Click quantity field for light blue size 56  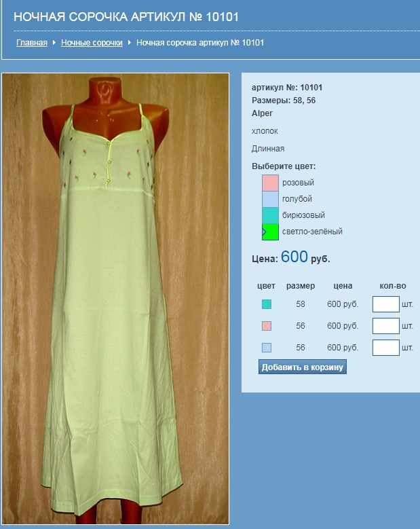pyautogui.click(x=385, y=348)
